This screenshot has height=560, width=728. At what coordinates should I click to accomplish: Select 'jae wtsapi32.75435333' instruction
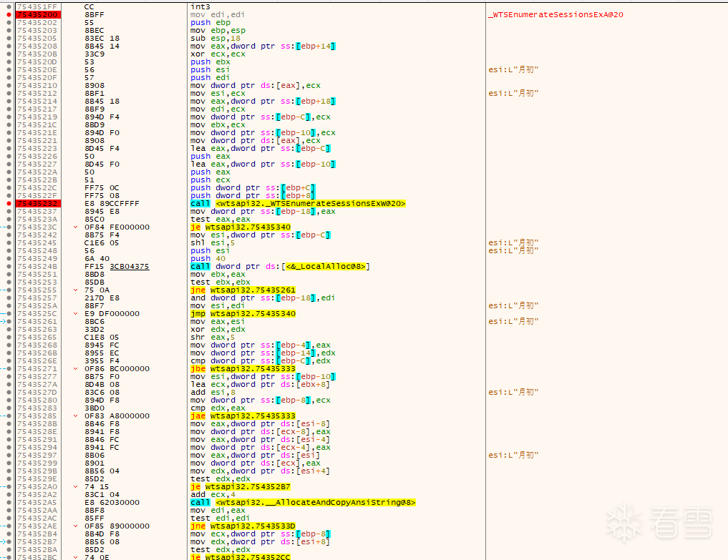pyautogui.click(x=243, y=416)
